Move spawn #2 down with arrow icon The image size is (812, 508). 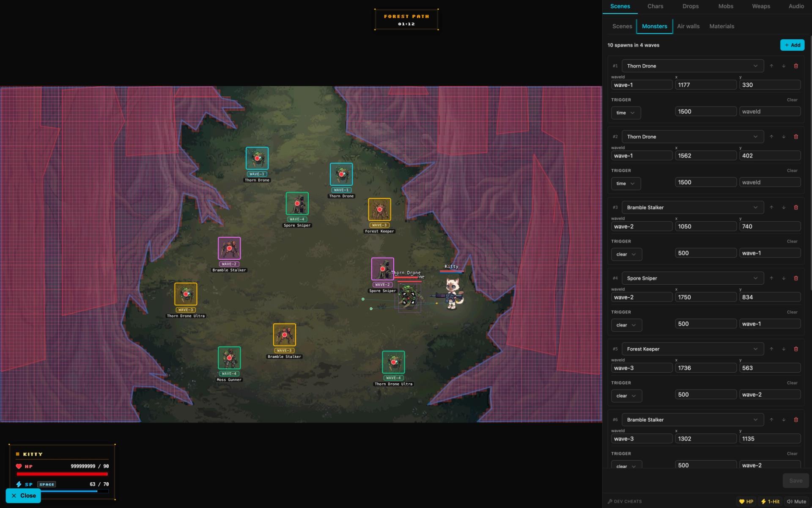[x=784, y=137]
